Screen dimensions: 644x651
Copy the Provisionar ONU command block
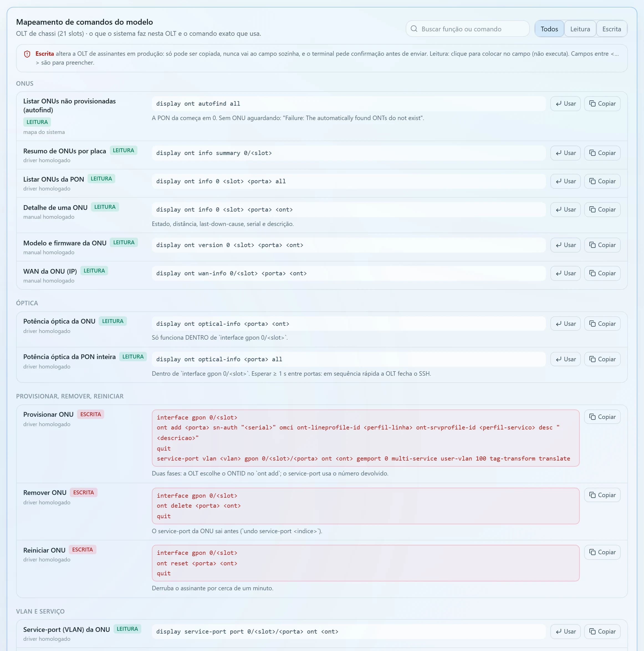pos(602,417)
